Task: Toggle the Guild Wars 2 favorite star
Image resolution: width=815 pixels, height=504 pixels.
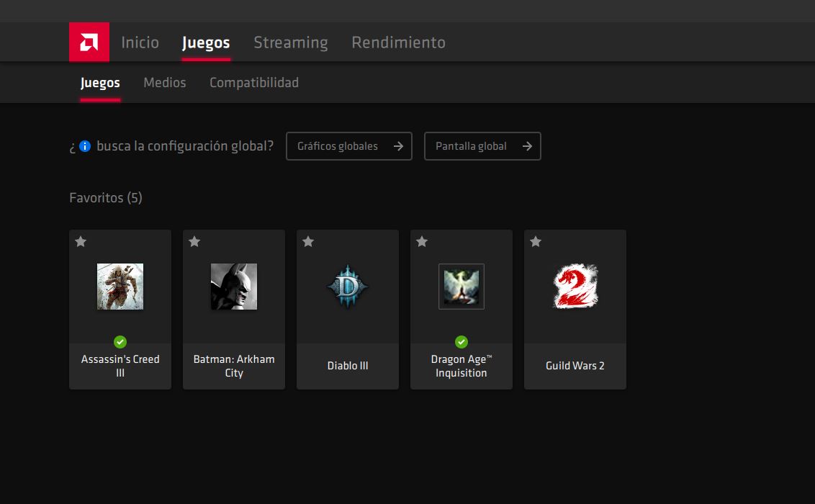Action: pos(536,242)
